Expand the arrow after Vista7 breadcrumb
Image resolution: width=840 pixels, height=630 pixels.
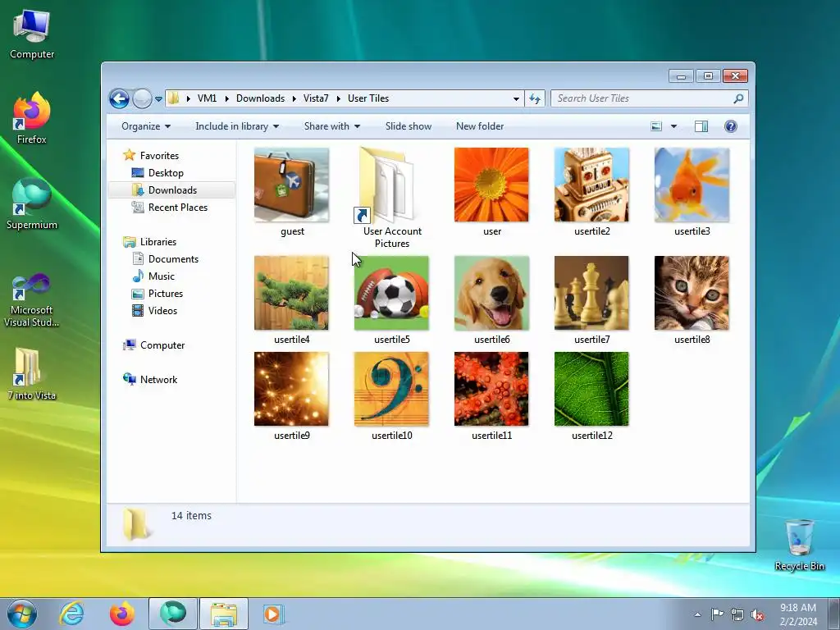coord(339,98)
